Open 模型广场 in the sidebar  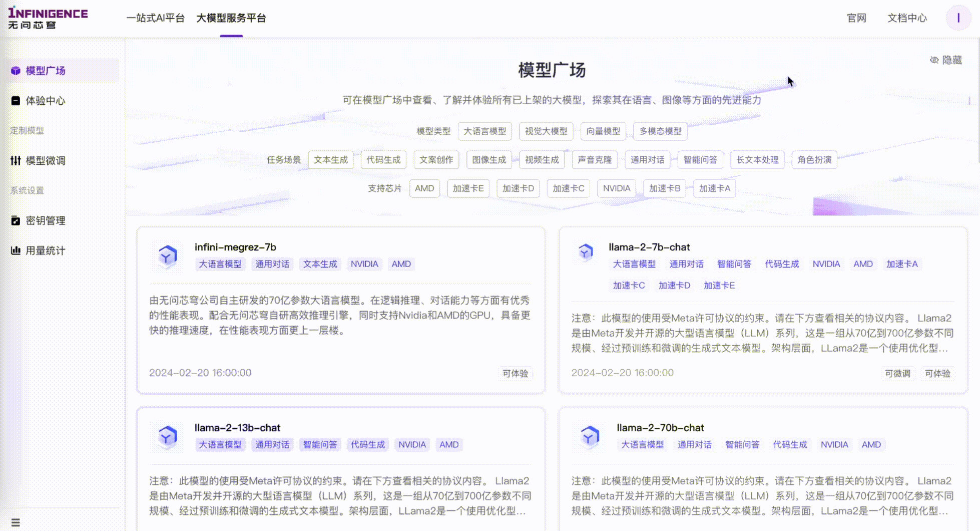click(x=60, y=71)
